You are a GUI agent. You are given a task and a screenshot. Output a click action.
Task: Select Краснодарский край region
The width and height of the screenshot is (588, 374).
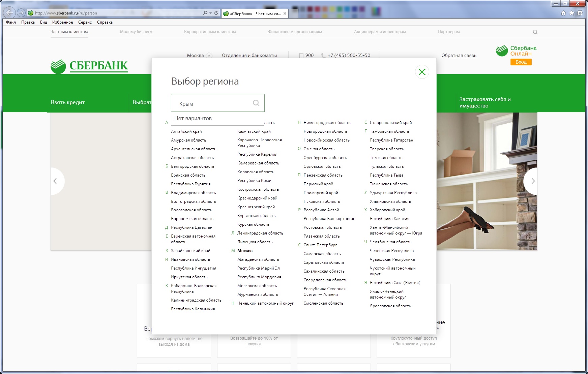tap(257, 198)
